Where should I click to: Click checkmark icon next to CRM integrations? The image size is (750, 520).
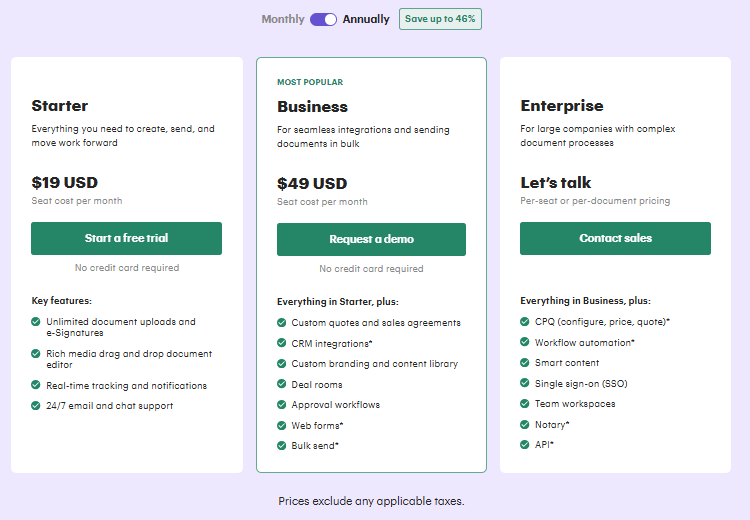(x=282, y=343)
